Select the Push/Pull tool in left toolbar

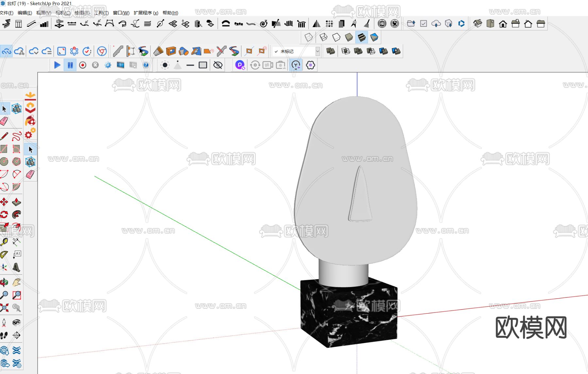pos(16,202)
